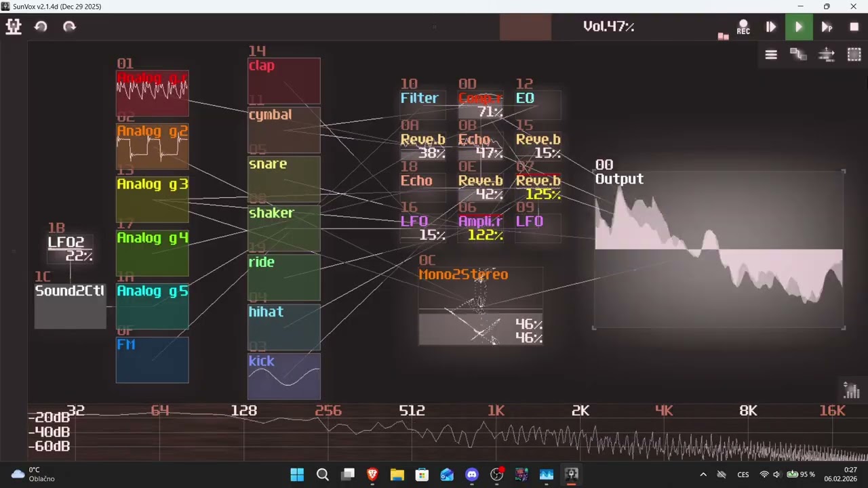Click the SunVox taskbar icon
Image resolution: width=868 pixels, height=488 pixels.
[x=572, y=474]
